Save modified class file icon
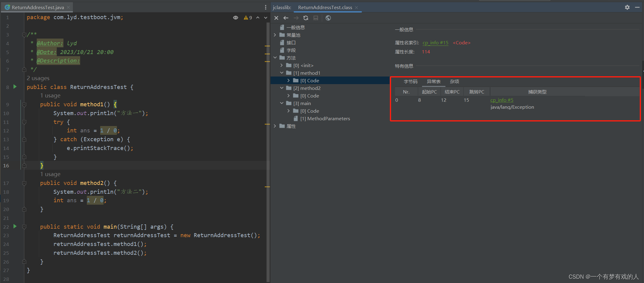This screenshot has width=644, height=283. (316, 18)
